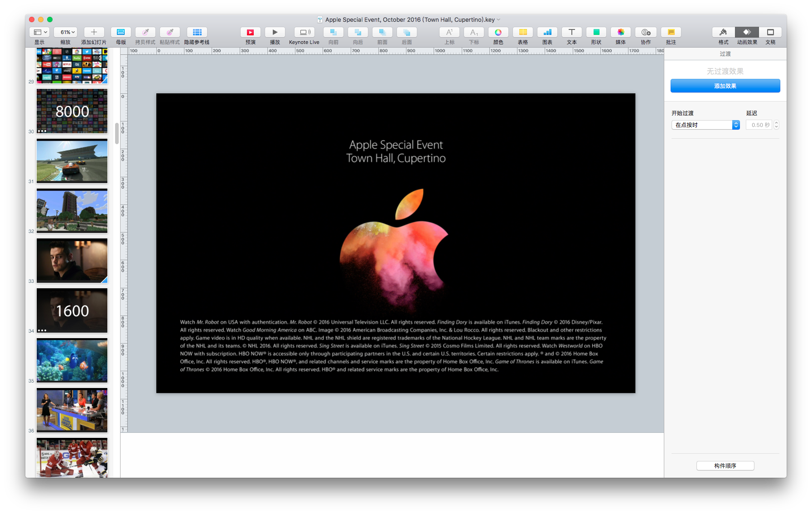Viewport: 812px width, 514px height.
Task: Click the blue 添加效果 button
Action: [725, 86]
